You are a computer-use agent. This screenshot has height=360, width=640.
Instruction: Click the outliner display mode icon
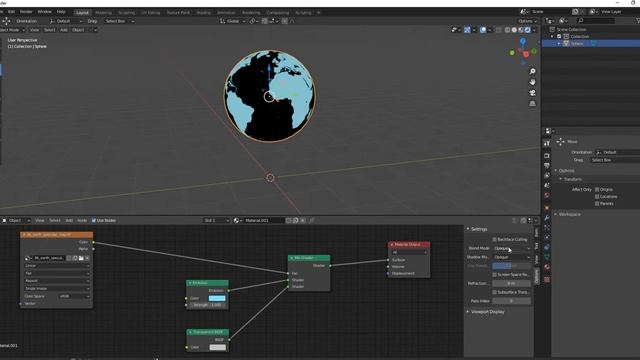click(564, 20)
